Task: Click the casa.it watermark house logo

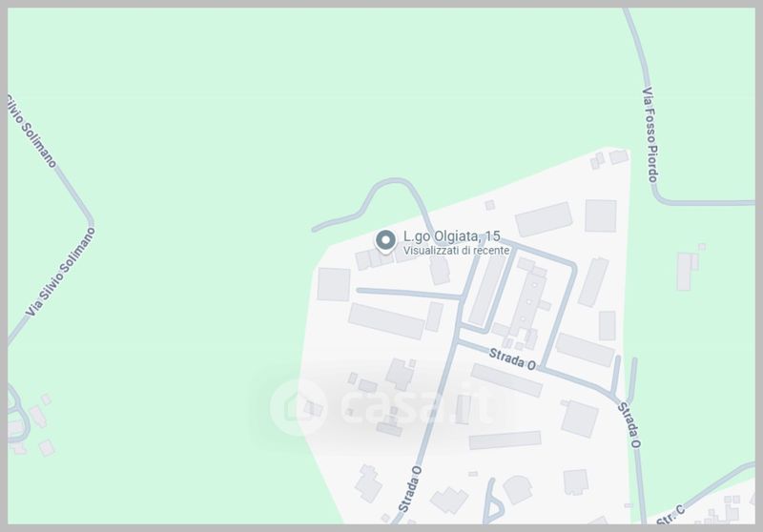Action: [298, 407]
